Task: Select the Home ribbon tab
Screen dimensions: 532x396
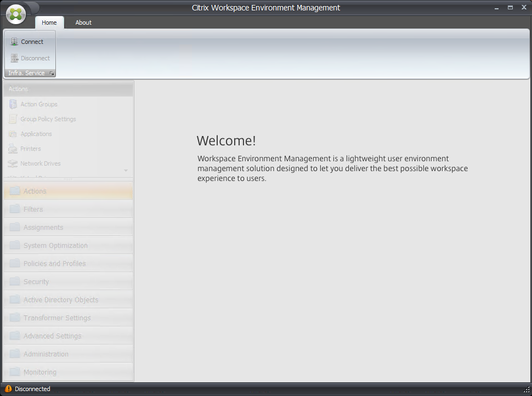Action: (49, 22)
